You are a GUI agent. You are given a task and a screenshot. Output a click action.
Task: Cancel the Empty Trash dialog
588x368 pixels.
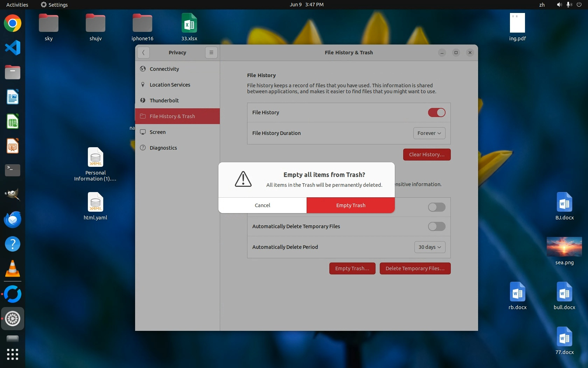pyautogui.click(x=262, y=205)
